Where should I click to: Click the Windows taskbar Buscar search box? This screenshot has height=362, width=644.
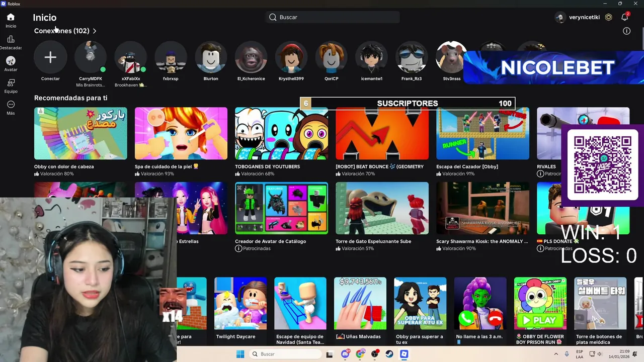[x=285, y=354]
